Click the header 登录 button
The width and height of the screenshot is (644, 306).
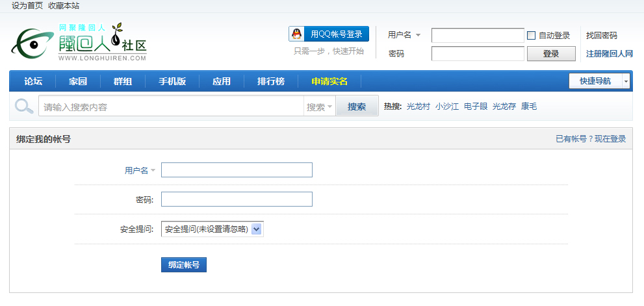click(x=551, y=54)
